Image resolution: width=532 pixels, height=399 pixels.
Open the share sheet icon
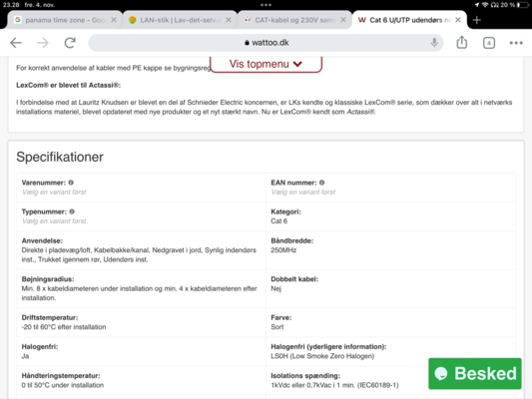pos(462,42)
